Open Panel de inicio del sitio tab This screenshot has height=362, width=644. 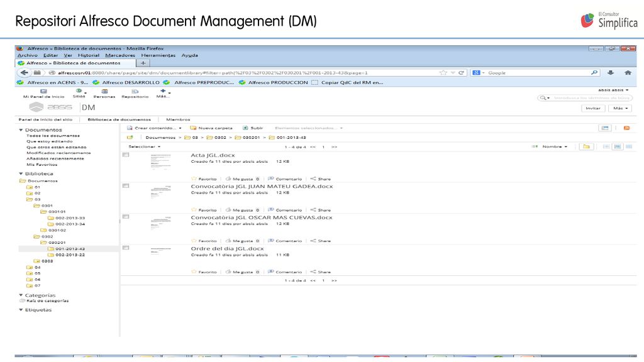[x=45, y=119]
